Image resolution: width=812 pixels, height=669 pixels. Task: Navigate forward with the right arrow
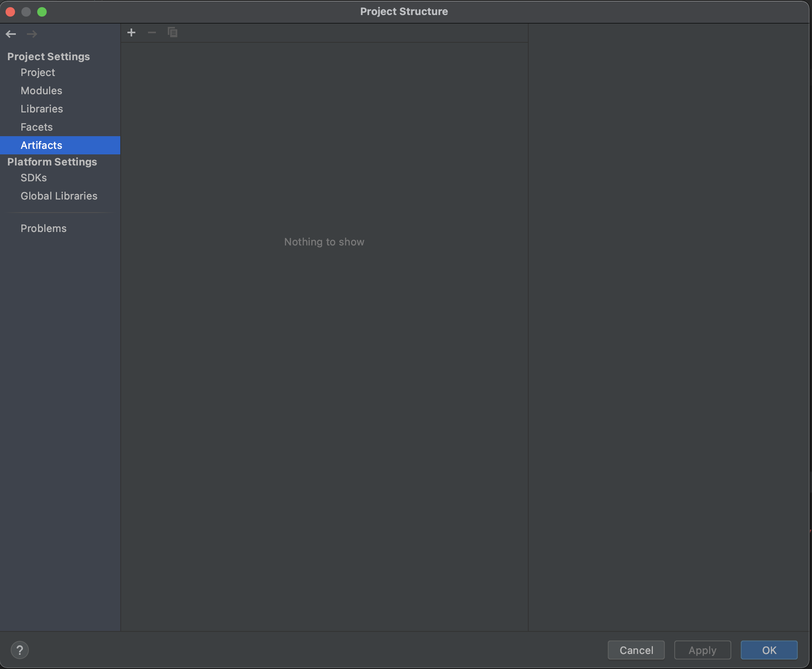[x=32, y=34]
